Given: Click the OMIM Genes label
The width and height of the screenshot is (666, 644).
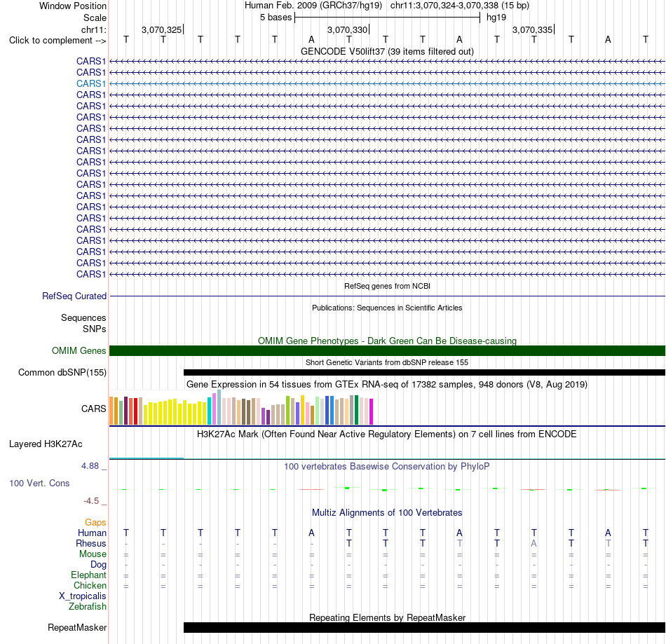Looking at the screenshot, I should point(79,350).
